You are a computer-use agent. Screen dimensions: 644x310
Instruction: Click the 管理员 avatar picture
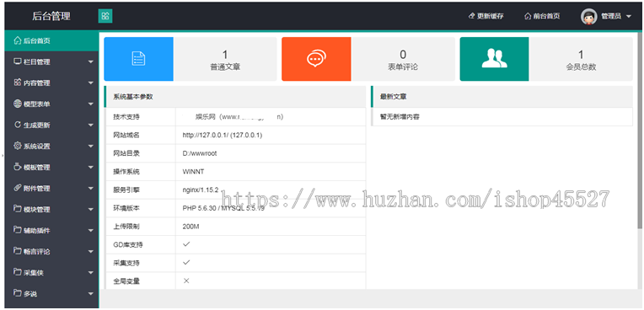(x=588, y=16)
